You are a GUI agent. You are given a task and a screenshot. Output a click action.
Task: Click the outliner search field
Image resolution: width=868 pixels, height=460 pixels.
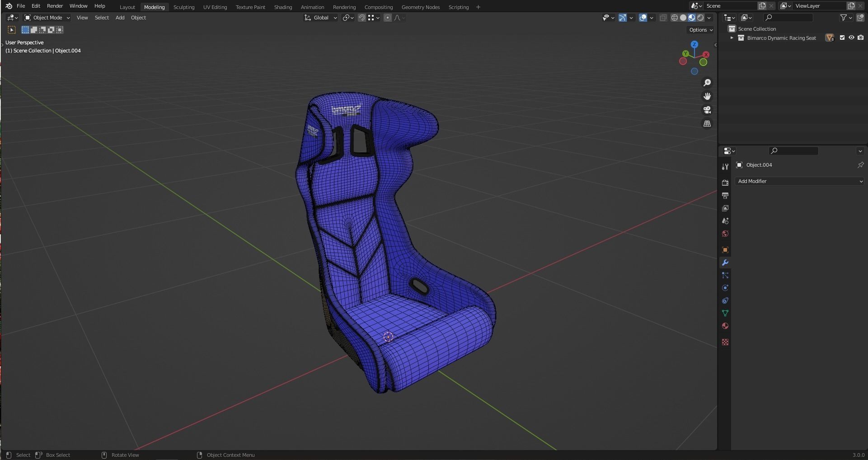pos(788,18)
